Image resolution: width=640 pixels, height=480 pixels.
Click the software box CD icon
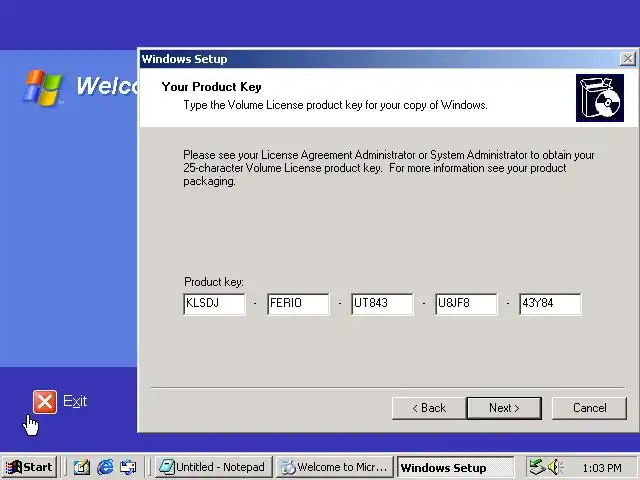coord(600,98)
